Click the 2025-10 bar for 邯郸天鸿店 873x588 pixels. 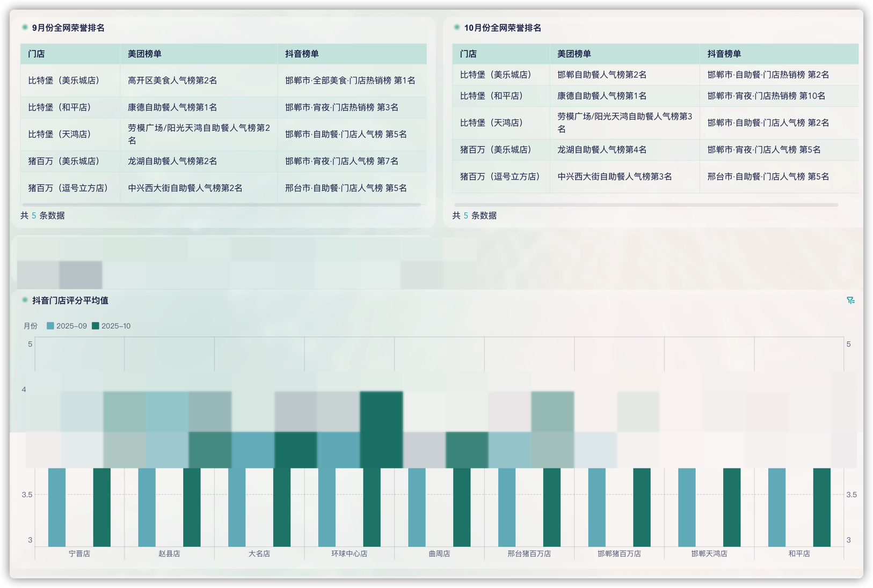click(x=732, y=507)
